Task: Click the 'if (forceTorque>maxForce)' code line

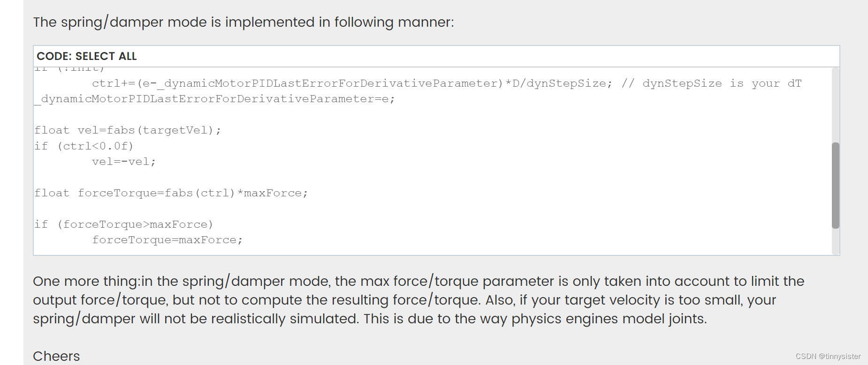Action: point(124,224)
